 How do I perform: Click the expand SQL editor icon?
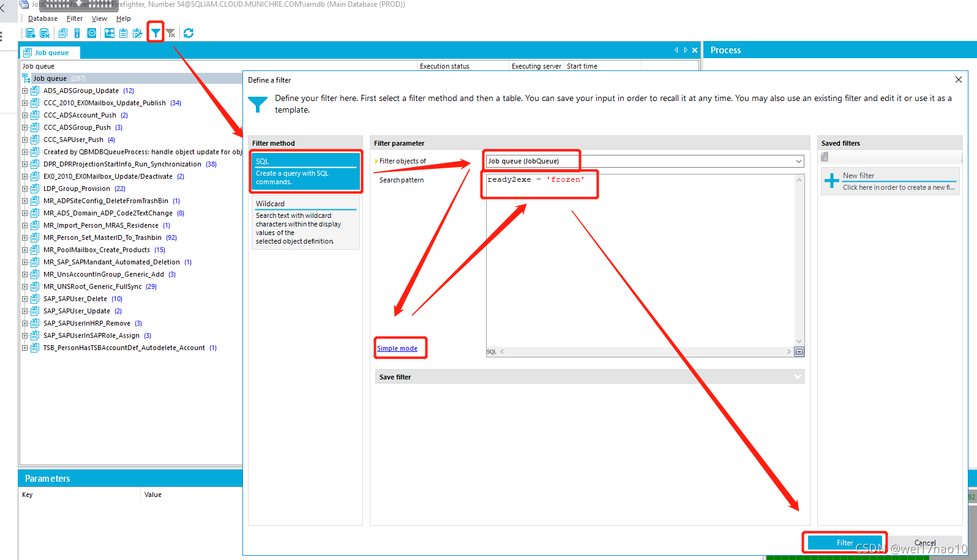799,351
